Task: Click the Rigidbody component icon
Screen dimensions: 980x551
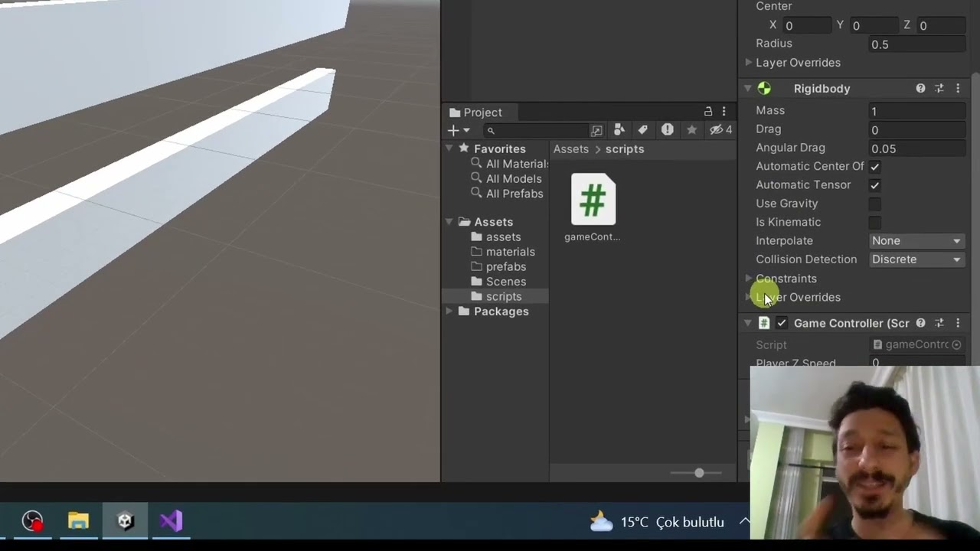Action: pyautogui.click(x=764, y=89)
